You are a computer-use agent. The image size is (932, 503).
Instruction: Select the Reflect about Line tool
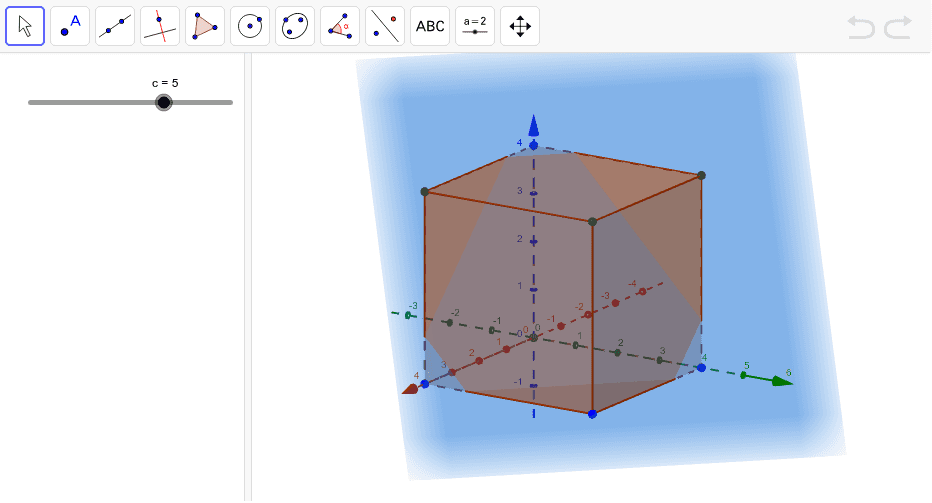(x=385, y=26)
